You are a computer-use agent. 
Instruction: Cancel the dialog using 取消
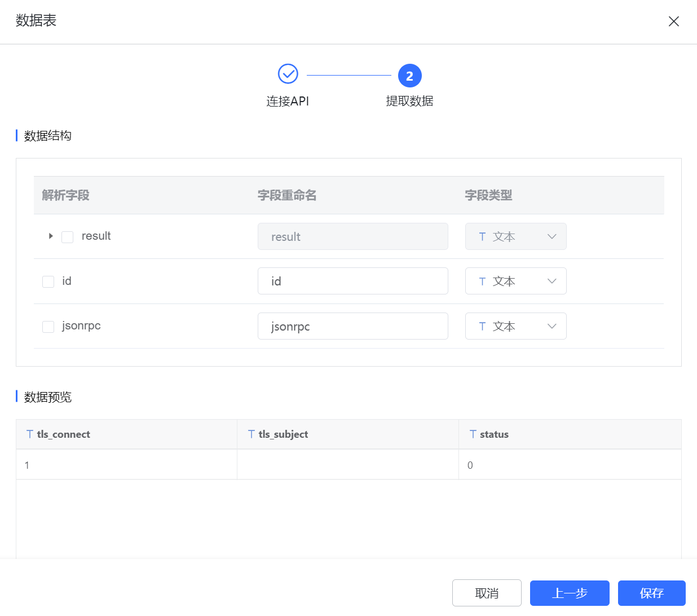487,593
